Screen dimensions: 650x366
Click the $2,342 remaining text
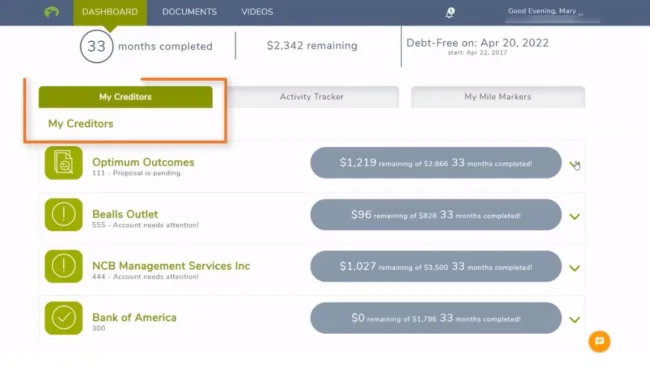tap(312, 46)
